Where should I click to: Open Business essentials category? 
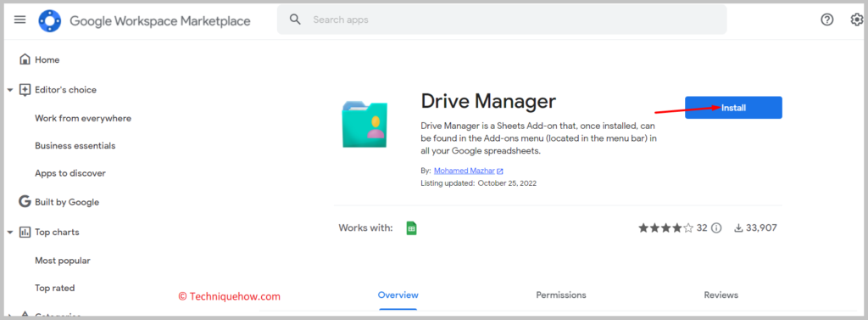pyautogui.click(x=75, y=146)
